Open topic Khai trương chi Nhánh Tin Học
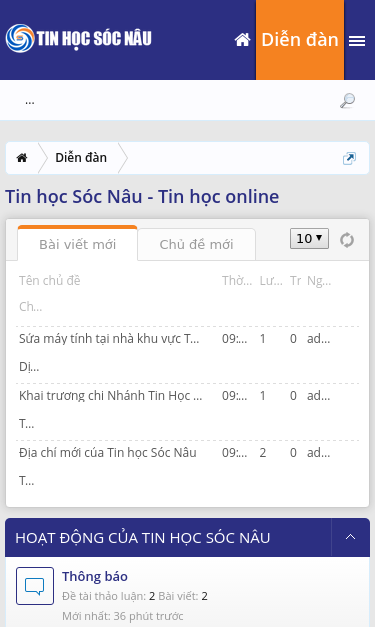This screenshot has height=627, width=375. click(111, 395)
